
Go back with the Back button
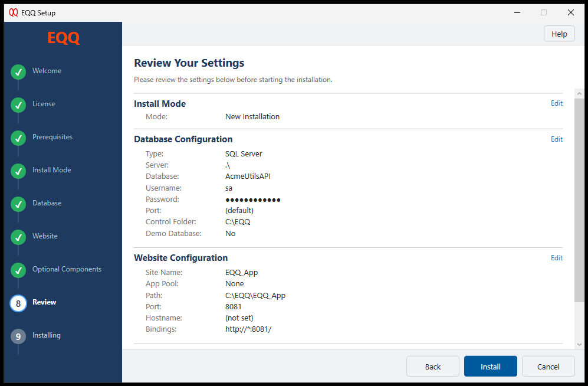click(433, 367)
